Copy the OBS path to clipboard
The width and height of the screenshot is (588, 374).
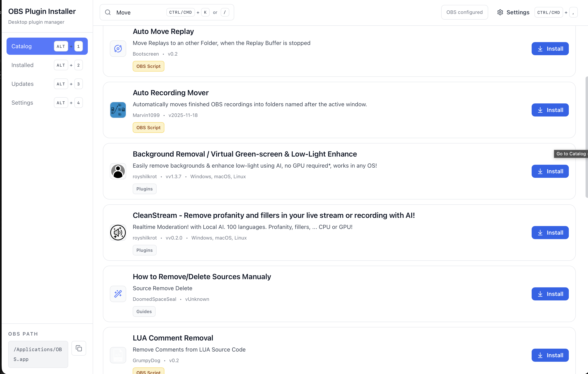79,348
